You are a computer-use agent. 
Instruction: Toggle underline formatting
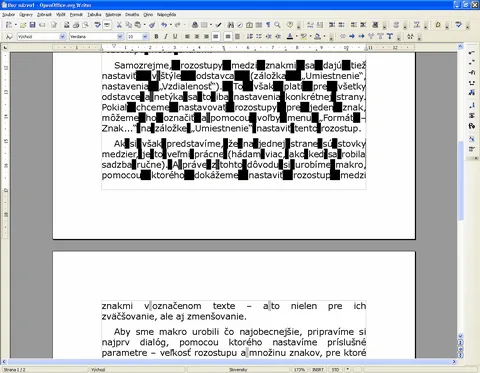(x=175, y=36)
